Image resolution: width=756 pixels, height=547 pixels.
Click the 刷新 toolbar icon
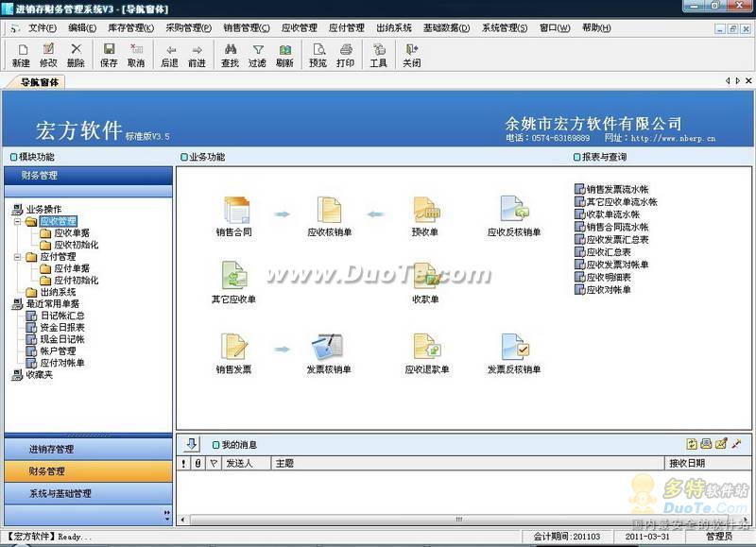285,55
